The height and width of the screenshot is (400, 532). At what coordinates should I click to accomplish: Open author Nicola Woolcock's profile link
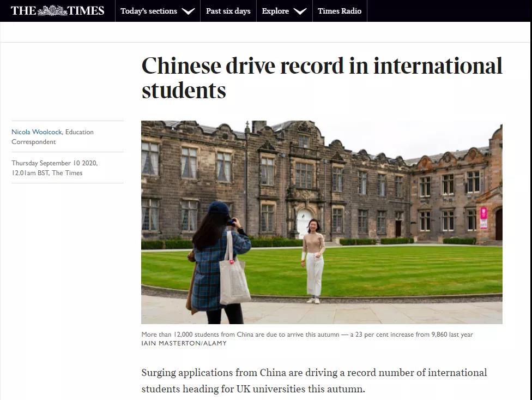coord(37,132)
